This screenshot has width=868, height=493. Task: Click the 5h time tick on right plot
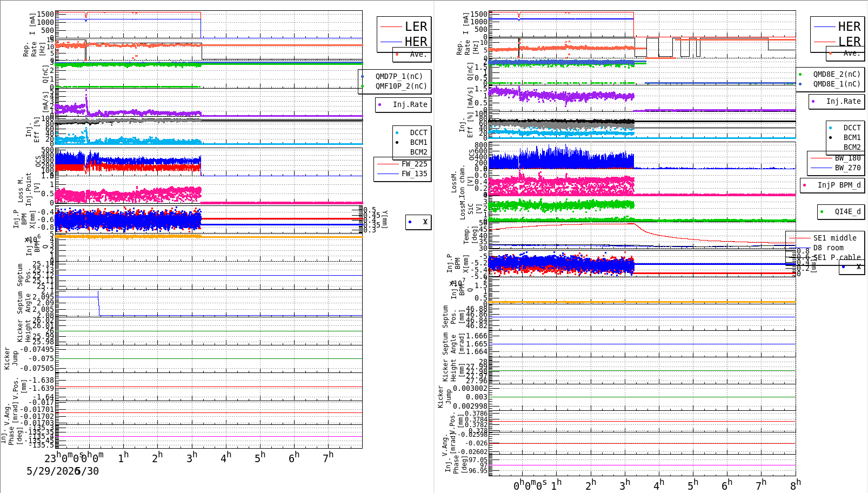pyautogui.click(x=692, y=485)
